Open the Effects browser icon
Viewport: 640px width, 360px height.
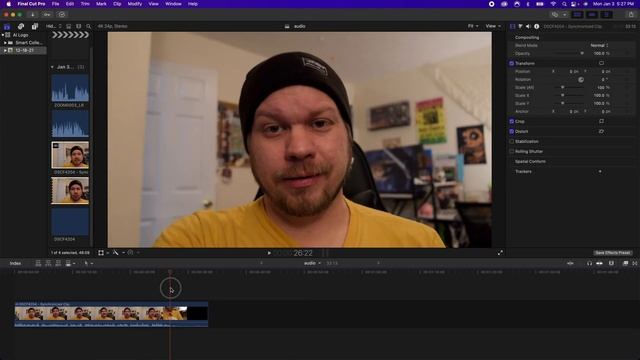(x=625, y=264)
